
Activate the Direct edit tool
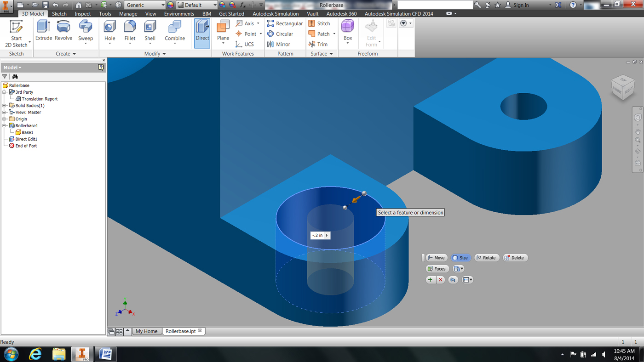coord(202,33)
